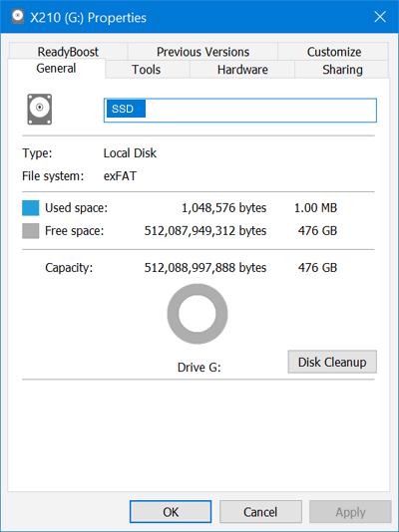The width and height of the screenshot is (399, 532).
Task: Click the drive usage donut chart
Action: (x=198, y=314)
